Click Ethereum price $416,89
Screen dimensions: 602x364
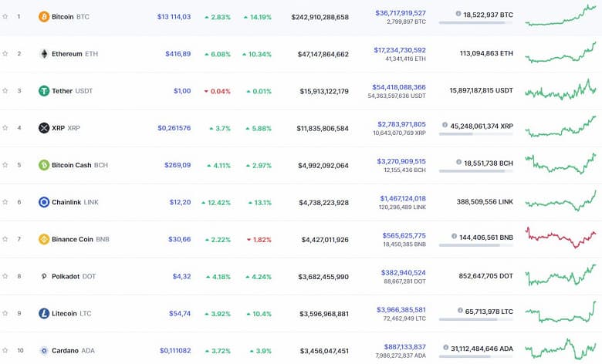178,54
